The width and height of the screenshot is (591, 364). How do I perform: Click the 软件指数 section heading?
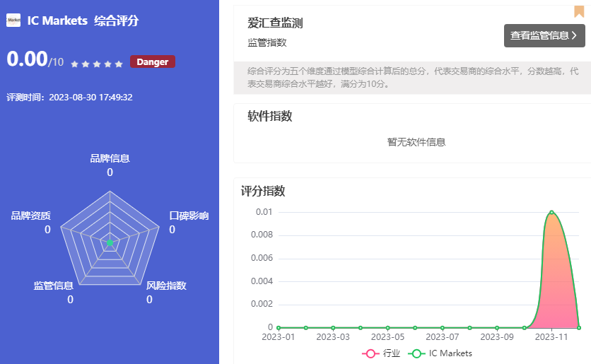tap(269, 117)
